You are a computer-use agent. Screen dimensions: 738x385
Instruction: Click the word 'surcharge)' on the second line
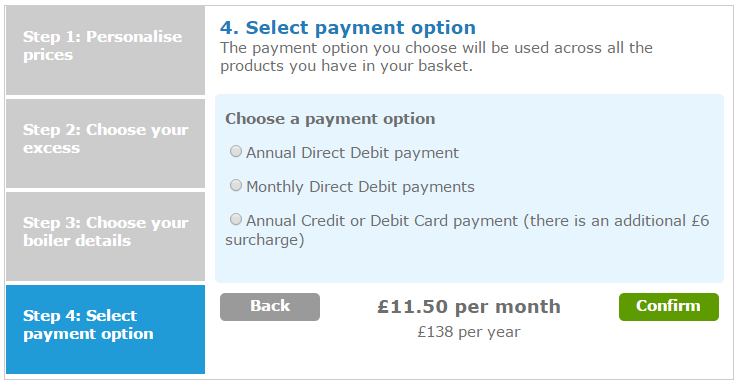coord(265,240)
